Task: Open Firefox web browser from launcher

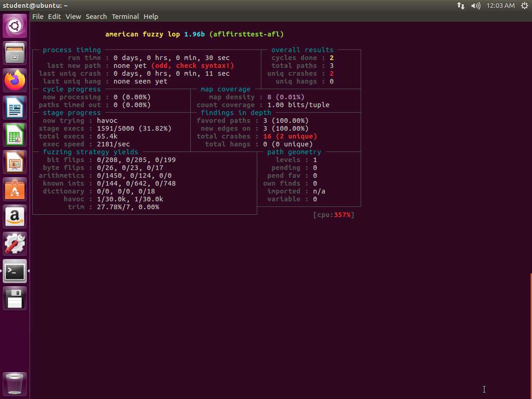Action: point(15,80)
